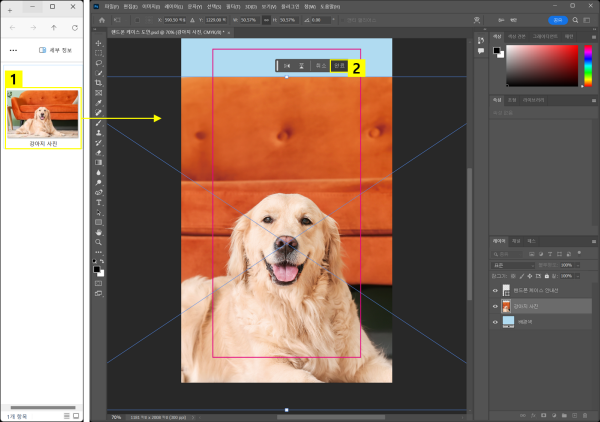Activate the Zoom tool magnifier
The height and width of the screenshot is (422, 600).
click(98, 241)
